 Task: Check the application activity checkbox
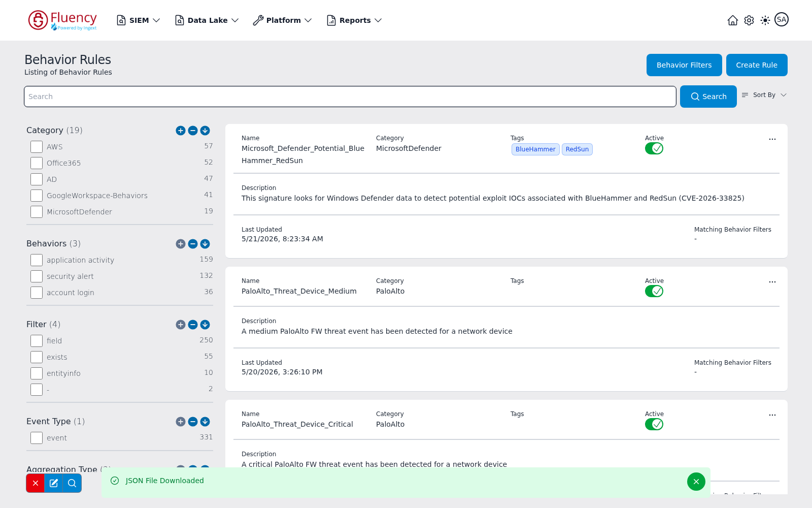37,260
